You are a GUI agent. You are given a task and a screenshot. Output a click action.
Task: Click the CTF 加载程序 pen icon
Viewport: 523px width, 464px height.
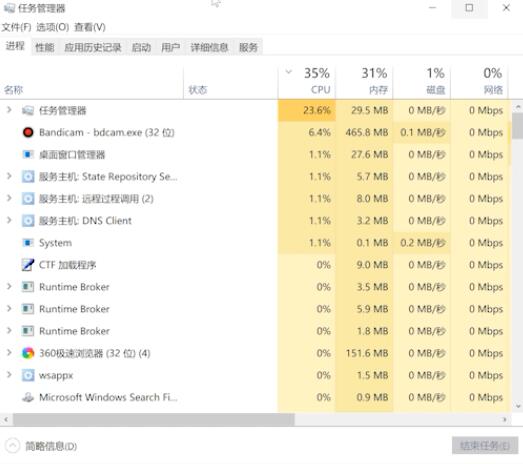coord(28,265)
